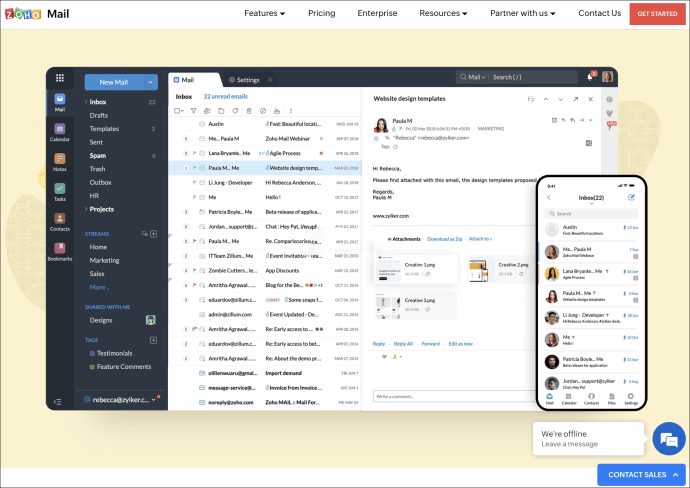The height and width of the screenshot is (488, 690).
Task: Click the notification bell icon
Action: [x=590, y=77]
